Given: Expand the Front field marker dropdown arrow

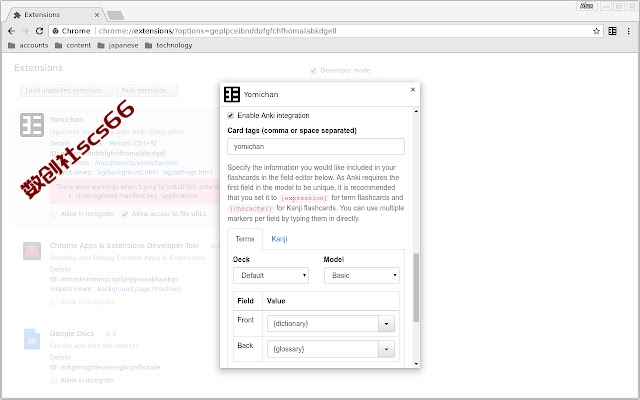Looking at the screenshot, I should (x=386, y=324).
